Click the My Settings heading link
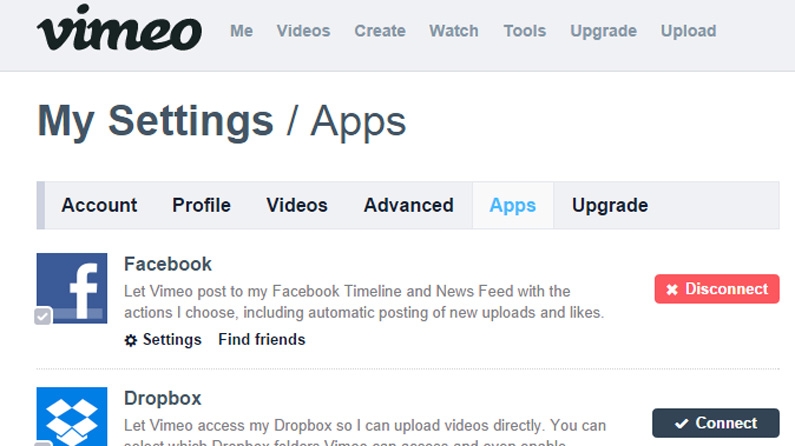 tap(155, 121)
